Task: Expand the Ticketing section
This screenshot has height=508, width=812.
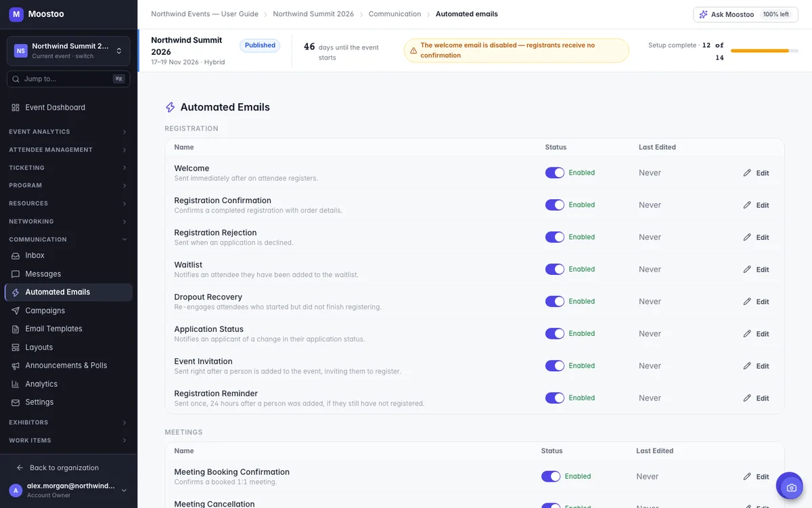Action: pos(68,168)
